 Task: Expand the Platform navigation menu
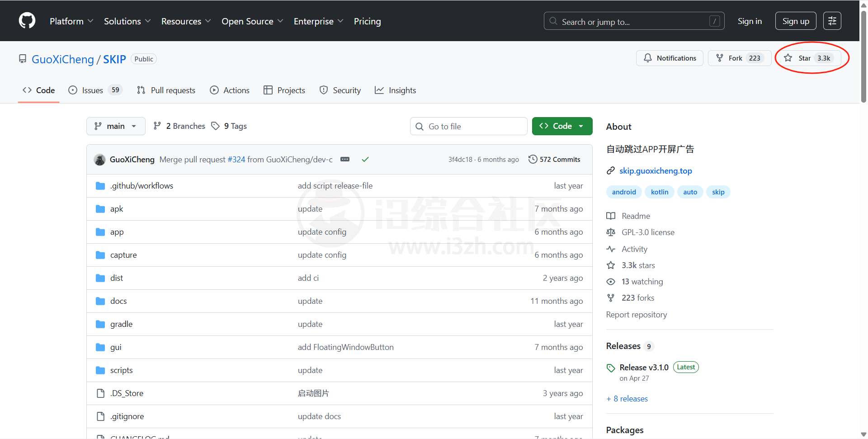[x=71, y=21]
